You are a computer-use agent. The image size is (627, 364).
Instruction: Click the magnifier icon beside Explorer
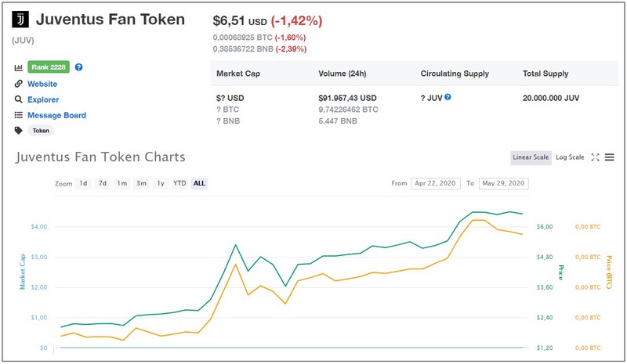pyautogui.click(x=18, y=99)
